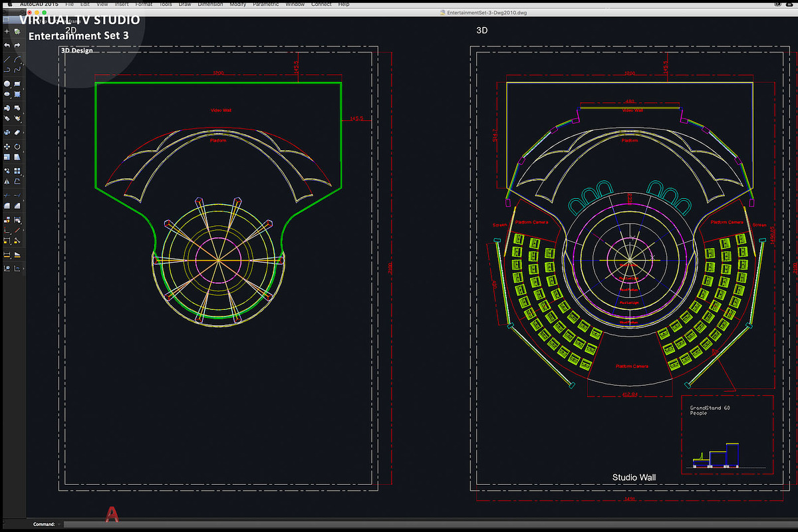
Task: Select the Chamfer tool
Action: 17,205
